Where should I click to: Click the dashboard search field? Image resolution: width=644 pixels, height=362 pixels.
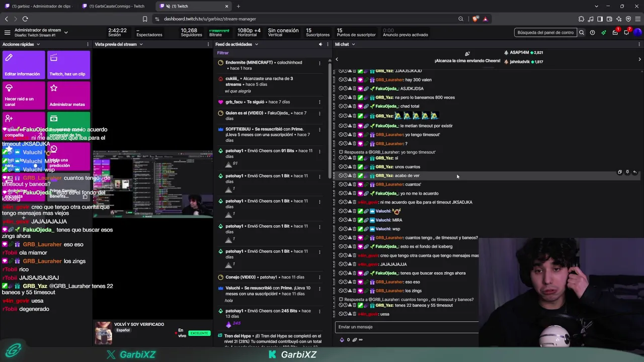545,33
